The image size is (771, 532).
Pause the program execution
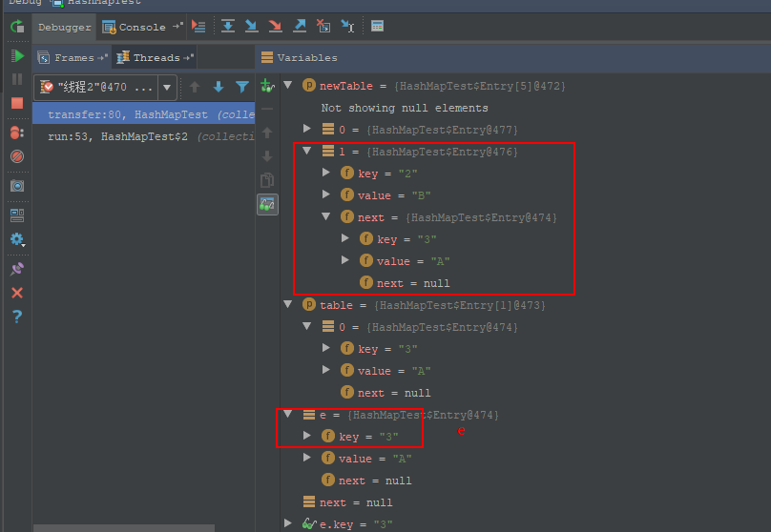[17, 79]
